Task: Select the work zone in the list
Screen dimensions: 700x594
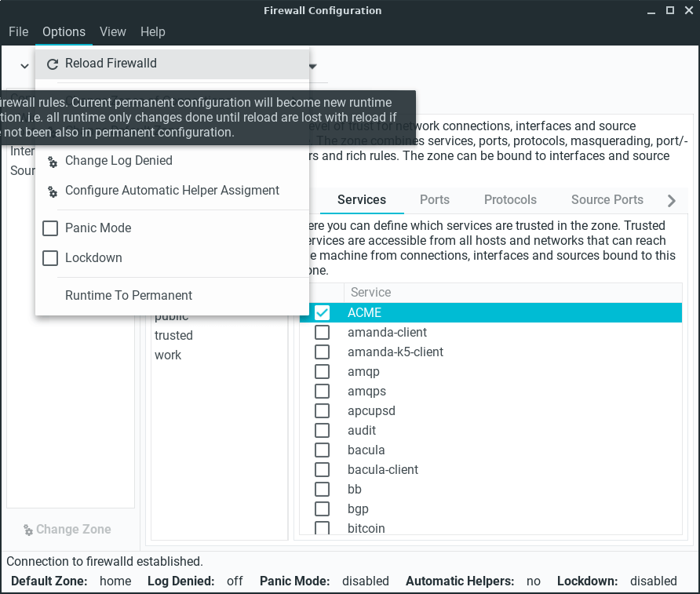Action: 168,355
